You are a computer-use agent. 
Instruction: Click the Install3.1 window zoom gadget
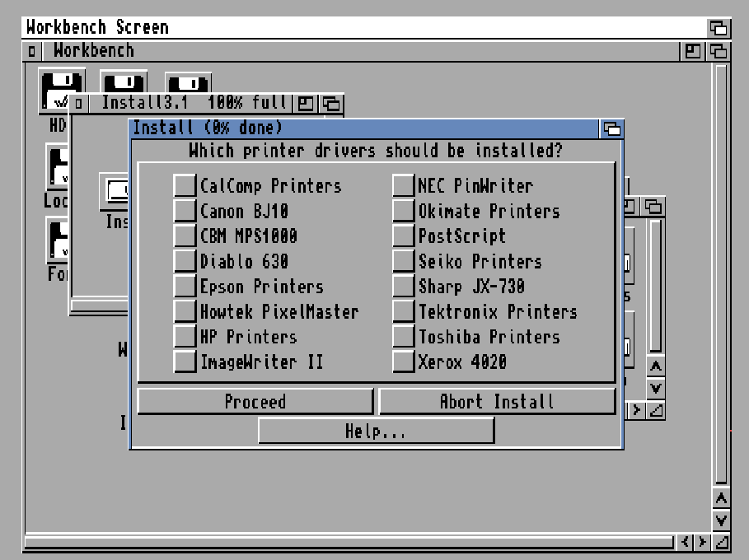point(306,103)
